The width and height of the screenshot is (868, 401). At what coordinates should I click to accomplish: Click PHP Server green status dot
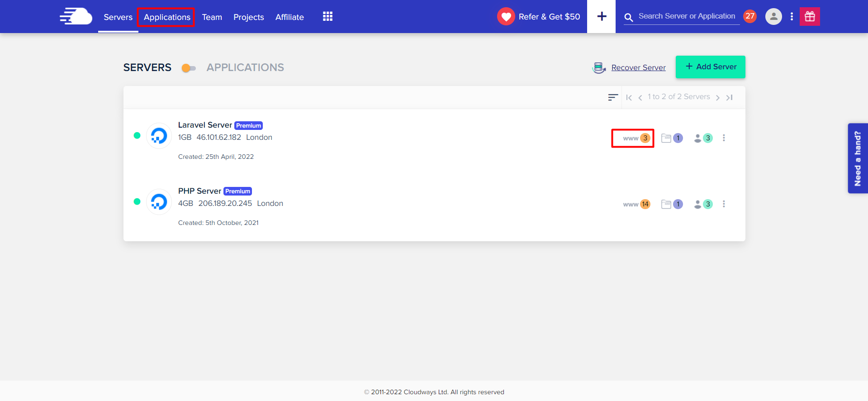[x=137, y=201]
